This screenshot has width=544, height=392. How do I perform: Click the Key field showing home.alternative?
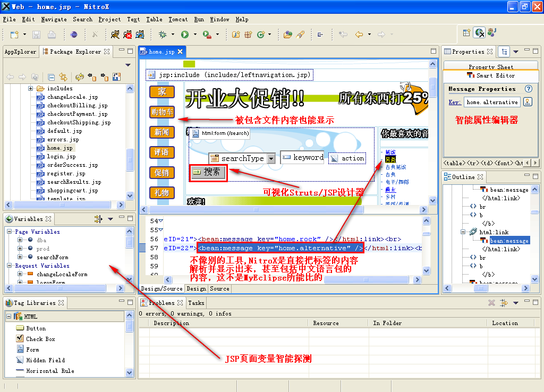click(492, 102)
